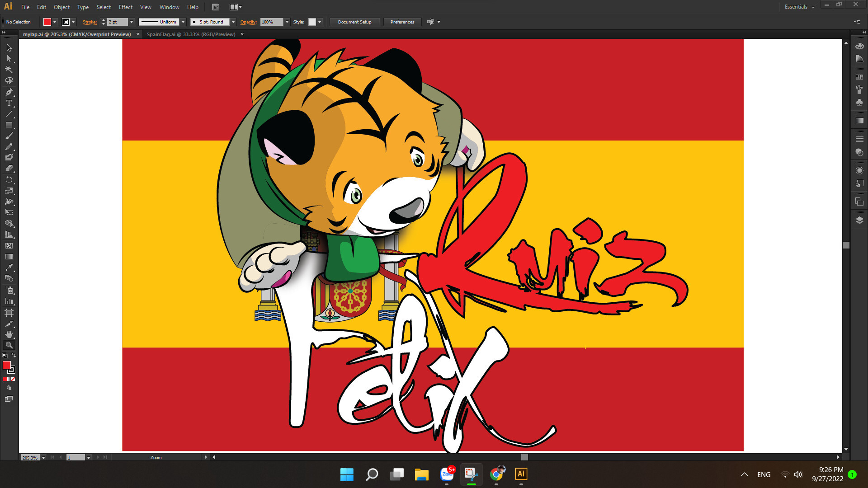
Task: Open the variable width profile dropdown
Action: [x=183, y=22]
